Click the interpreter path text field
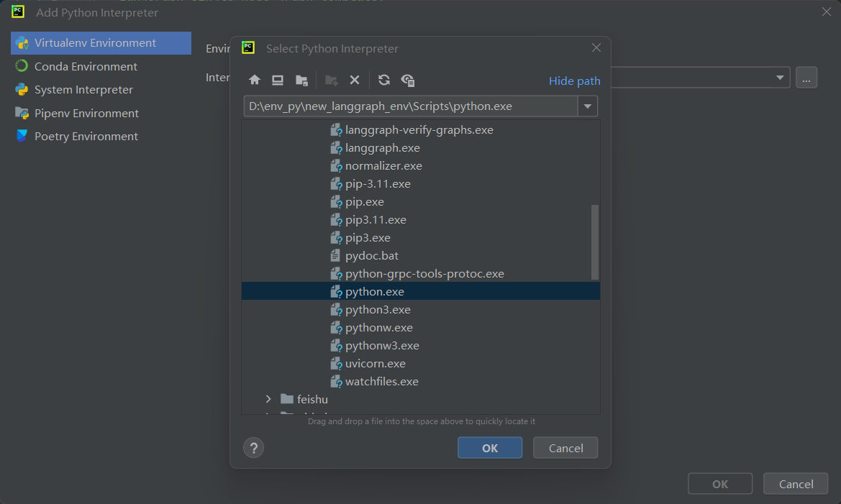Viewport: 841px width, 504px height. pos(410,106)
